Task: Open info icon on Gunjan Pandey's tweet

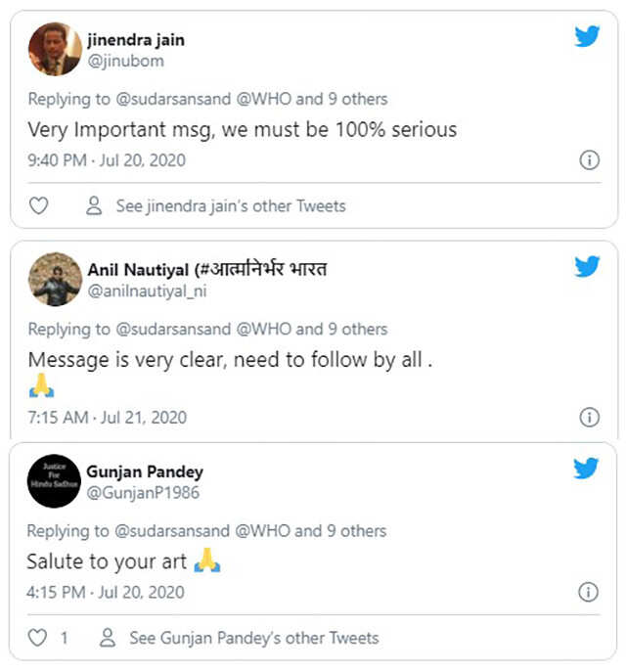Action: 589,593
